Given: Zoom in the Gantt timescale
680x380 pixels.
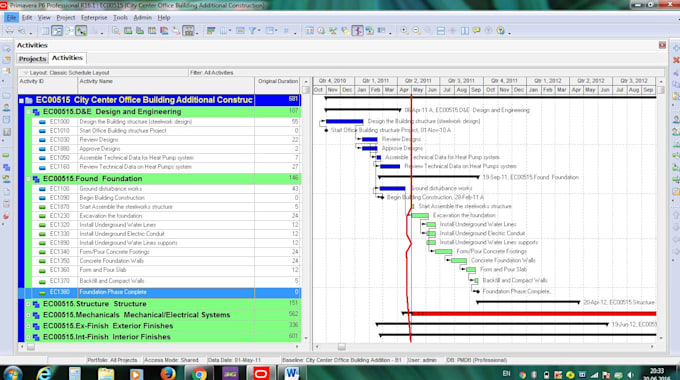Looking at the screenshot, I should 404,31.
